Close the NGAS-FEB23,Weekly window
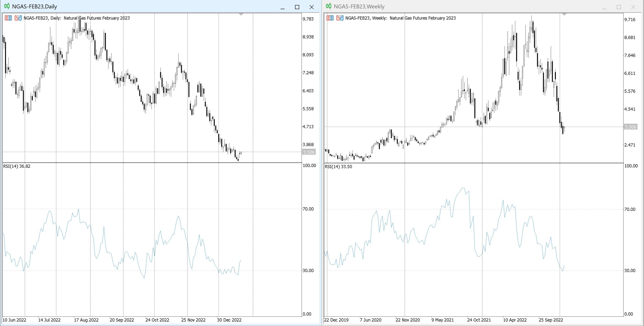The image size is (644, 326). point(633,7)
